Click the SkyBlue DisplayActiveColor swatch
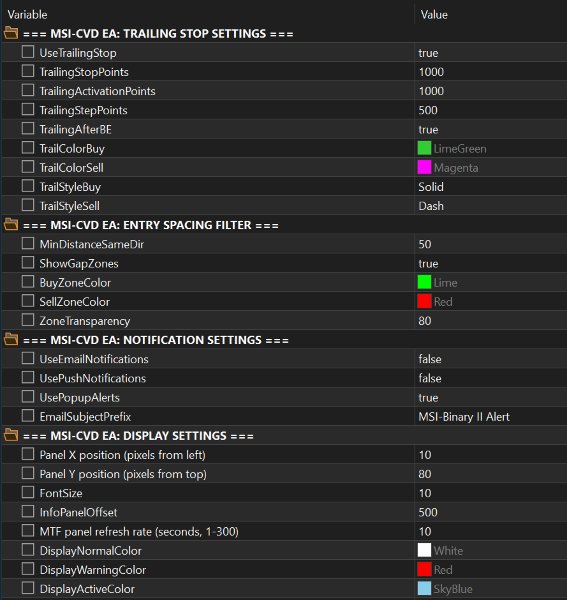This screenshot has height=600, width=567. coord(424,589)
